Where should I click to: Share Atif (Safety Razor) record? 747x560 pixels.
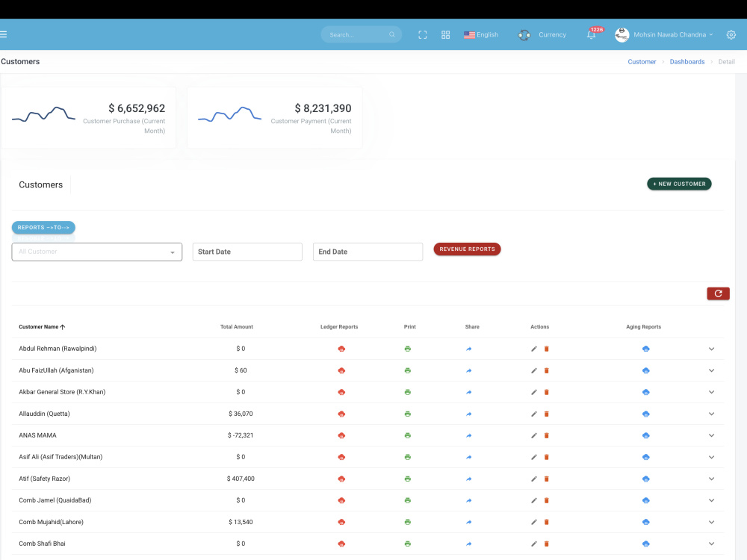coord(469,479)
